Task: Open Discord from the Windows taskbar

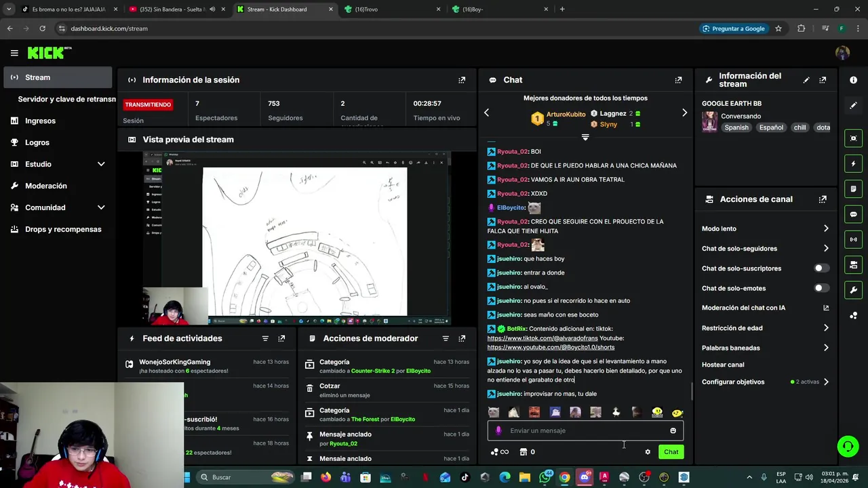Action: point(585,477)
